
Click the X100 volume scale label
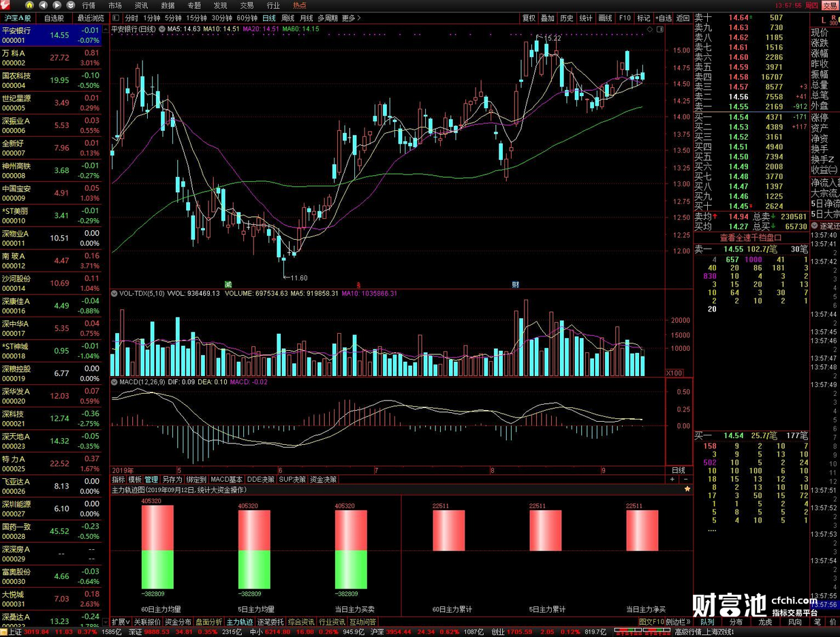pos(674,373)
